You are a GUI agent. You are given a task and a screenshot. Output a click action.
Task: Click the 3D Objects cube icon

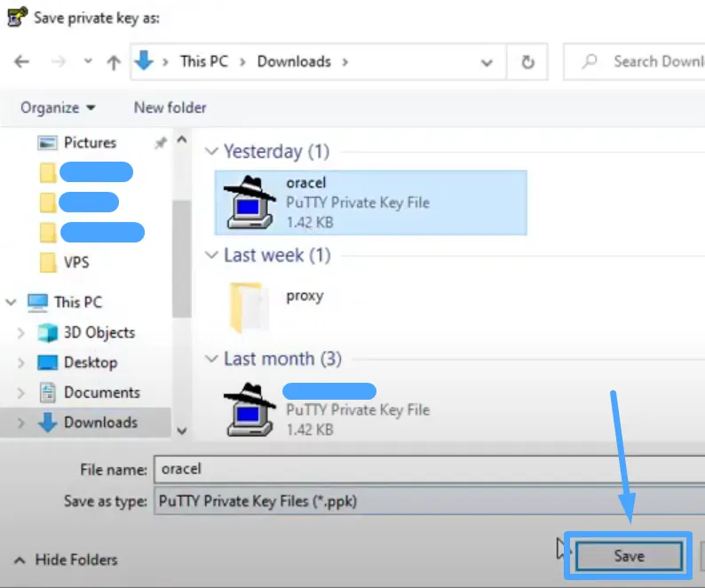pos(47,333)
